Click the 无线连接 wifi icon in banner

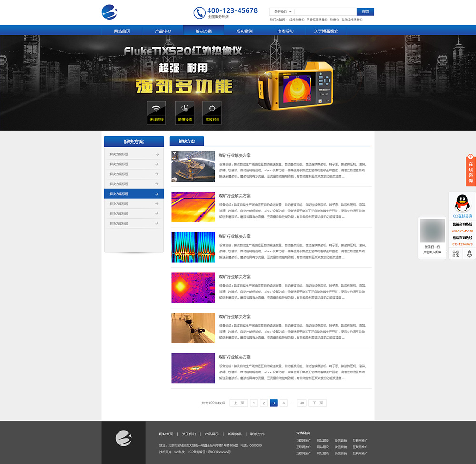[x=156, y=113]
